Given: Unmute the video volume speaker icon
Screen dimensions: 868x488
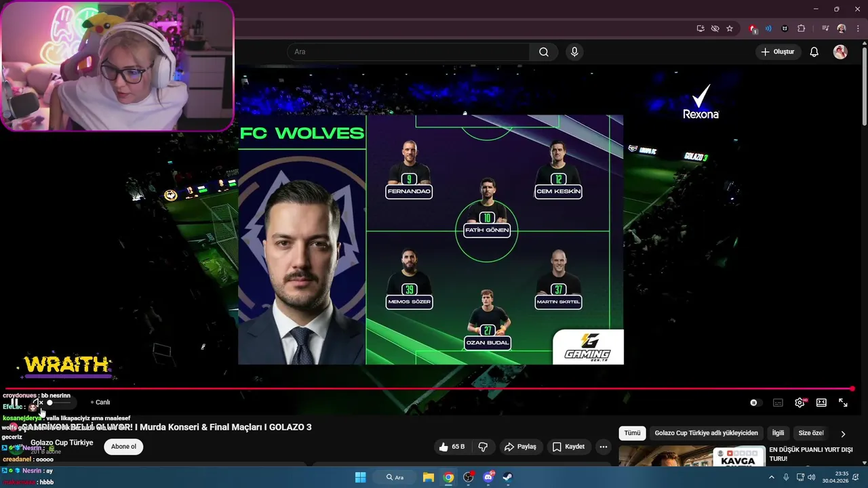Looking at the screenshot, I should tap(37, 403).
